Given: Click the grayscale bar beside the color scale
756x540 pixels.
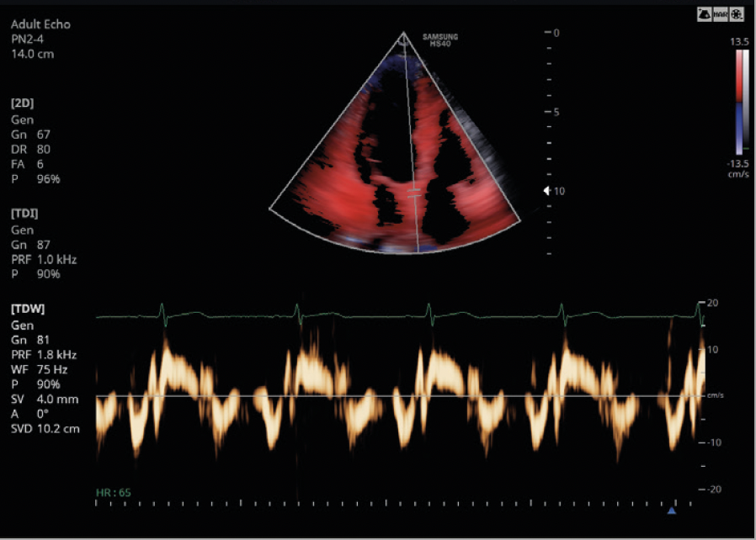Looking at the screenshot, I should pos(747,102).
